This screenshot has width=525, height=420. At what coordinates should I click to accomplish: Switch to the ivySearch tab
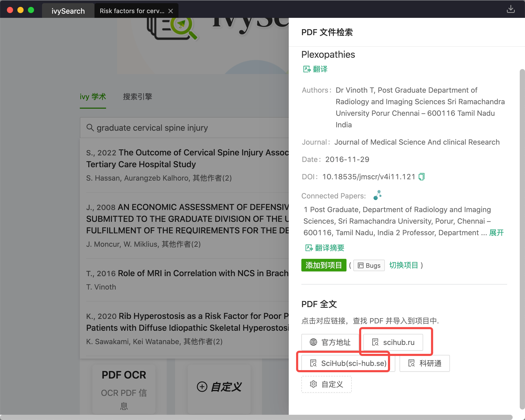coord(68,11)
